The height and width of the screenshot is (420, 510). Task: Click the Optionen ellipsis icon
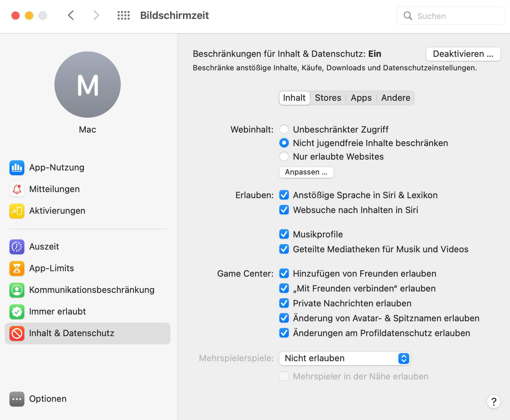[x=17, y=399]
